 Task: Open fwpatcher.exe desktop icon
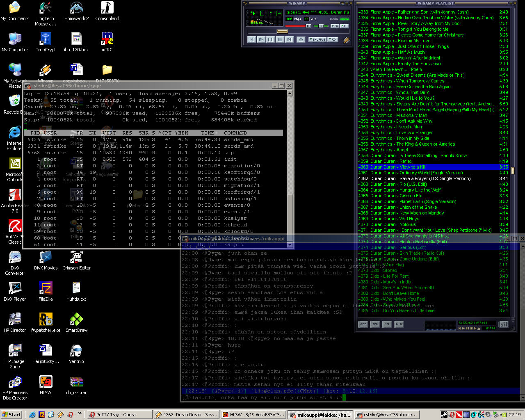coord(46,323)
